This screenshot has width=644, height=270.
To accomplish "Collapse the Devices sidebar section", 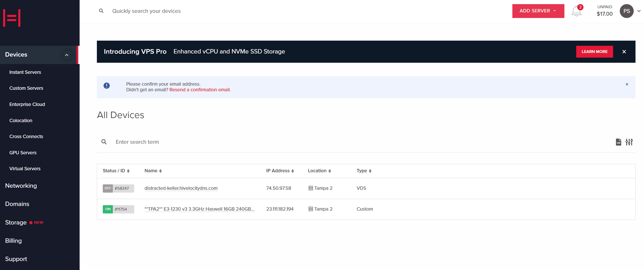I will pyautogui.click(x=67, y=55).
